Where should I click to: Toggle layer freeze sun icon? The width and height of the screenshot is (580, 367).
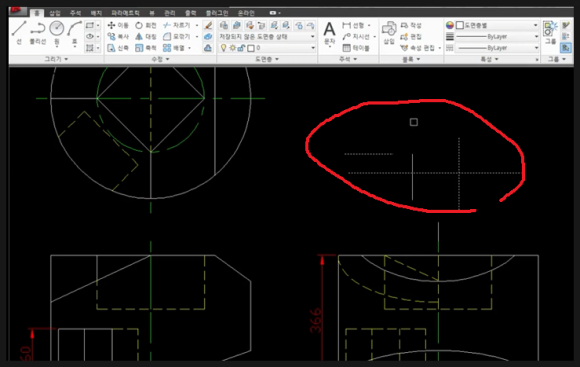click(x=232, y=48)
